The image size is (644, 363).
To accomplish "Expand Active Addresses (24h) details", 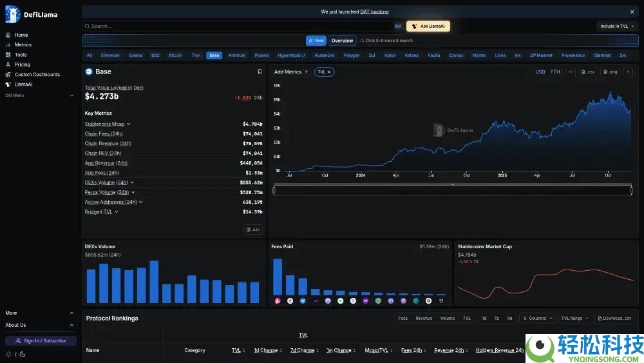I will pos(141,202).
